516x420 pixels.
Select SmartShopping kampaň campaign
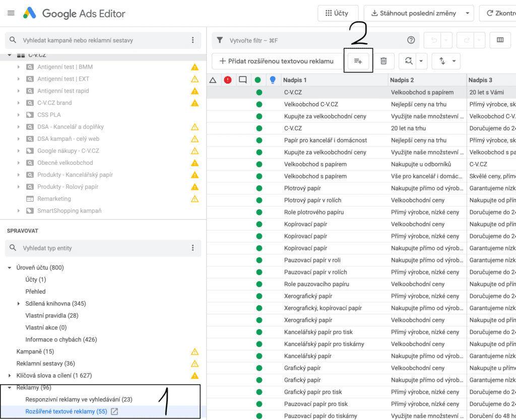pyautogui.click(x=70, y=211)
